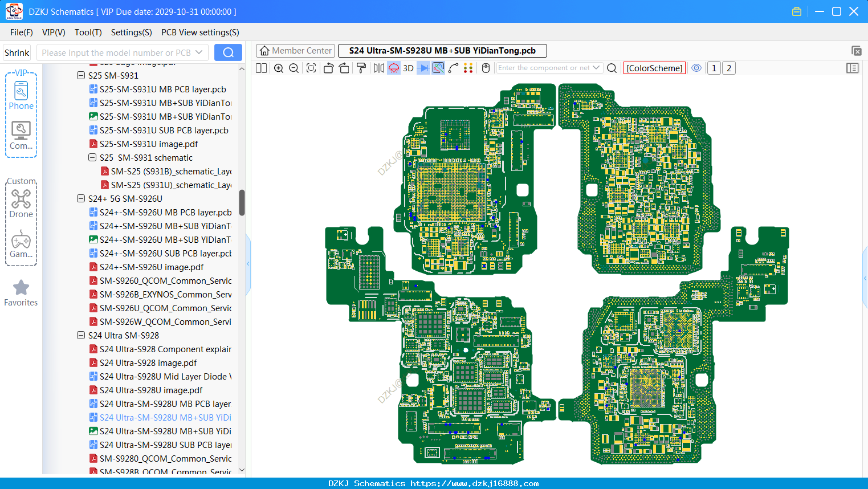Screen dimensions: 868x489
Task: Click the yellow toolbox icon in title bar
Action: 797,11
